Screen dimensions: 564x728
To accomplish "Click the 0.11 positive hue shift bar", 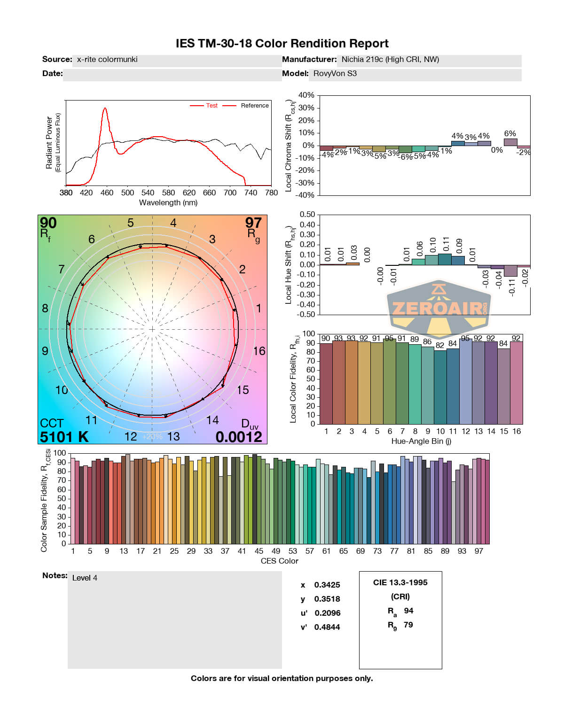I will pyautogui.click(x=445, y=259).
